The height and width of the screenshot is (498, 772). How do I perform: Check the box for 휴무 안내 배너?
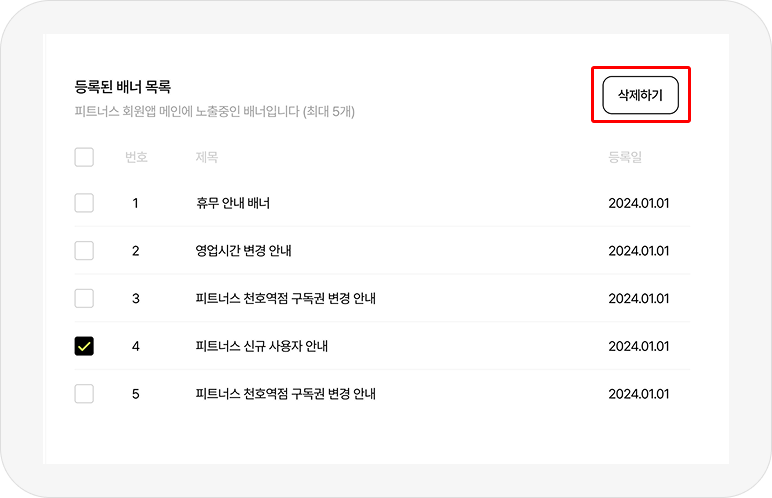click(84, 203)
